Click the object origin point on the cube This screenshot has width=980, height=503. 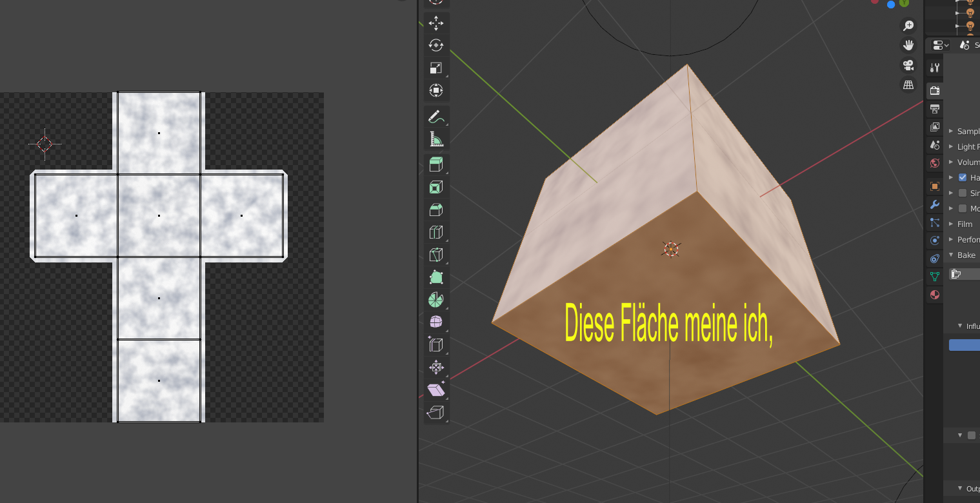point(671,249)
